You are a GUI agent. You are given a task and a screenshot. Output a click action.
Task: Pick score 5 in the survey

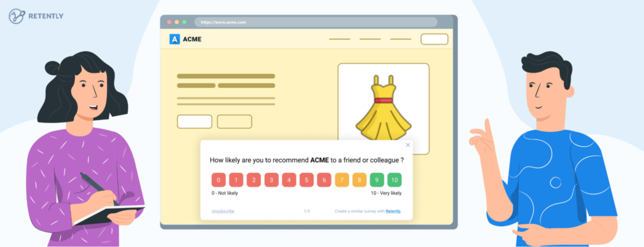(x=307, y=180)
